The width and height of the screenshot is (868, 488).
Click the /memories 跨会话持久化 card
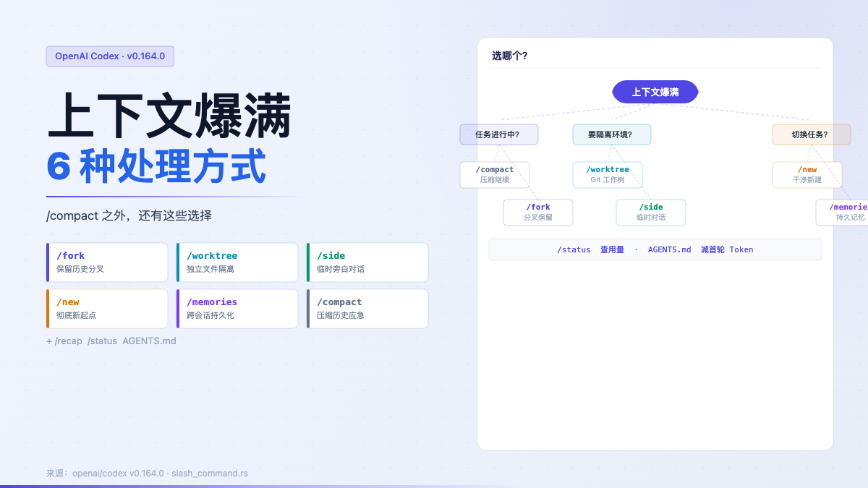pyautogui.click(x=237, y=309)
